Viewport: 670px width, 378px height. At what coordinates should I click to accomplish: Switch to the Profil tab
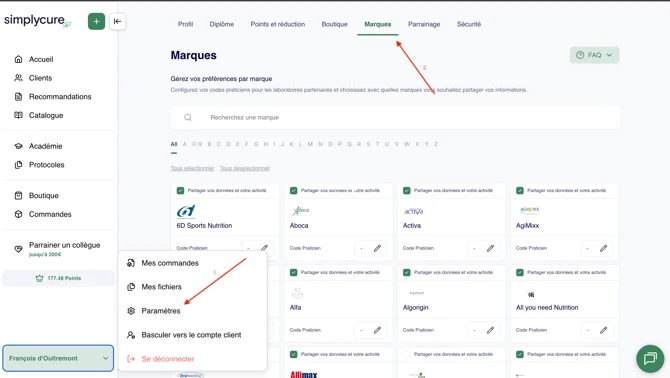tap(185, 24)
